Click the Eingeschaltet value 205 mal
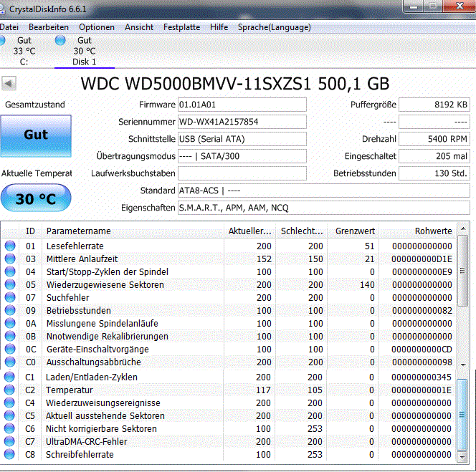Image resolution: width=476 pixels, height=472 pixels. click(x=434, y=156)
